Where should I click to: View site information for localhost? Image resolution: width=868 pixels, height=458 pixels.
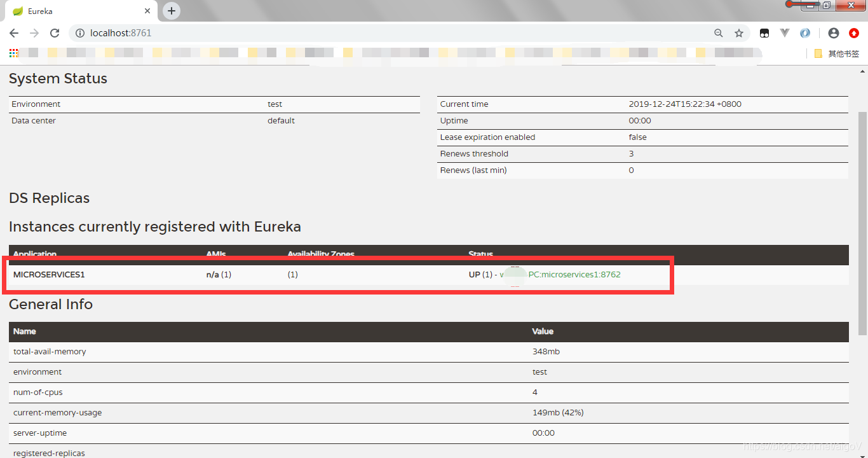point(79,33)
